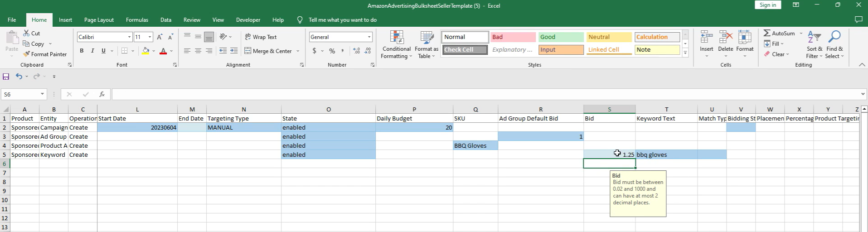
Task: Apply the Good cell style
Action: point(561,37)
